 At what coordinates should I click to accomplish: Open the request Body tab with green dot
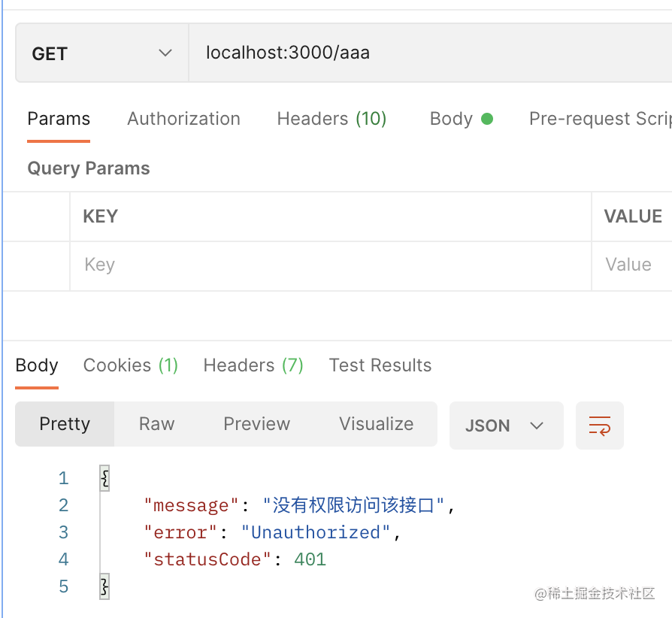click(460, 119)
